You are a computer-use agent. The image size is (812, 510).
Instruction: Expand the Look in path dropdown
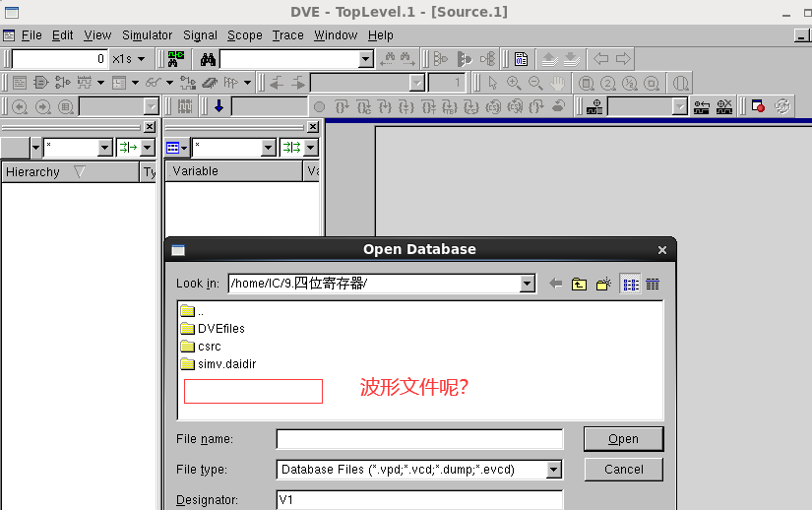click(x=528, y=284)
